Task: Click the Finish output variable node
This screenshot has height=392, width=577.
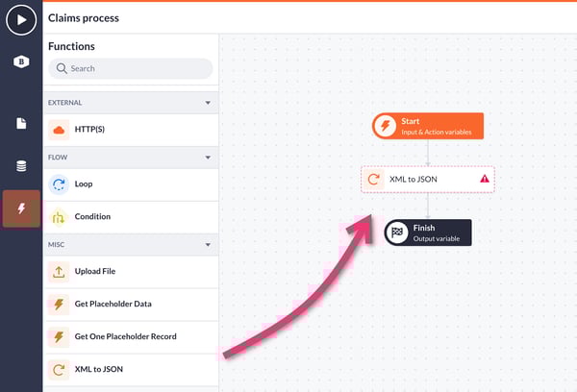Action: (428, 233)
